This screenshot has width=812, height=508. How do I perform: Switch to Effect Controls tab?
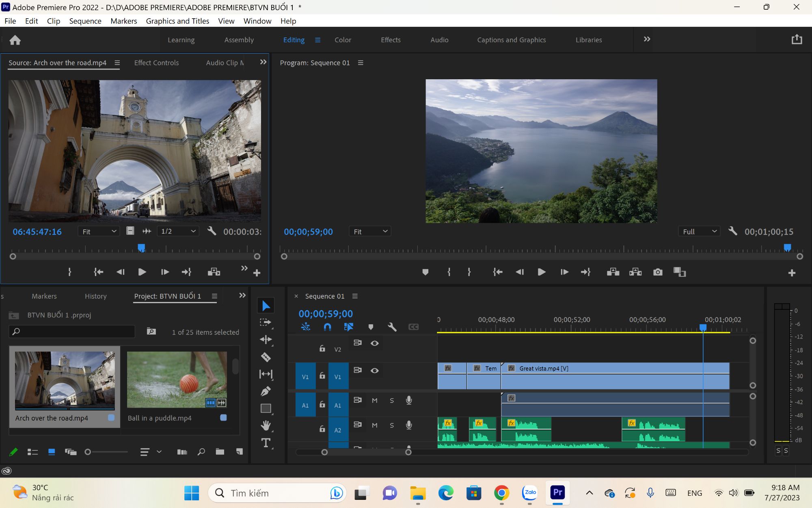(156, 63)
